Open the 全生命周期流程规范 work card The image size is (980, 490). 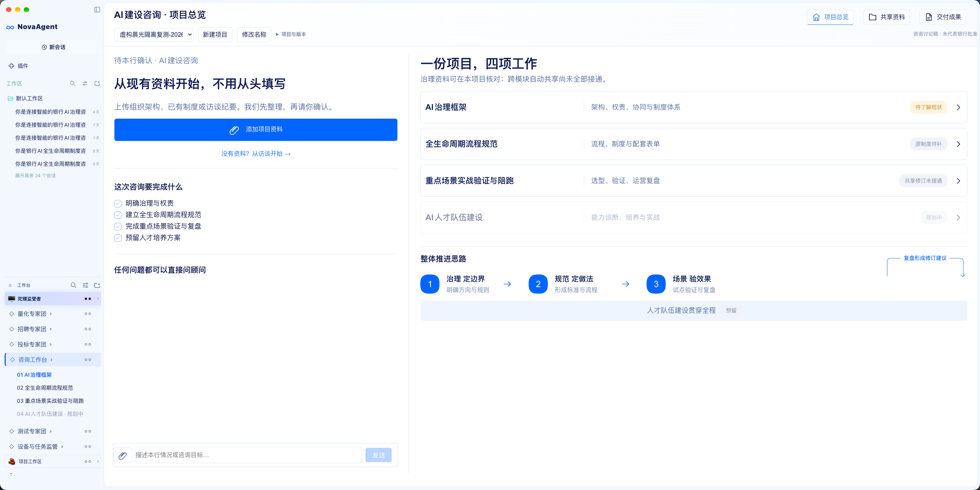click(694, 144)
